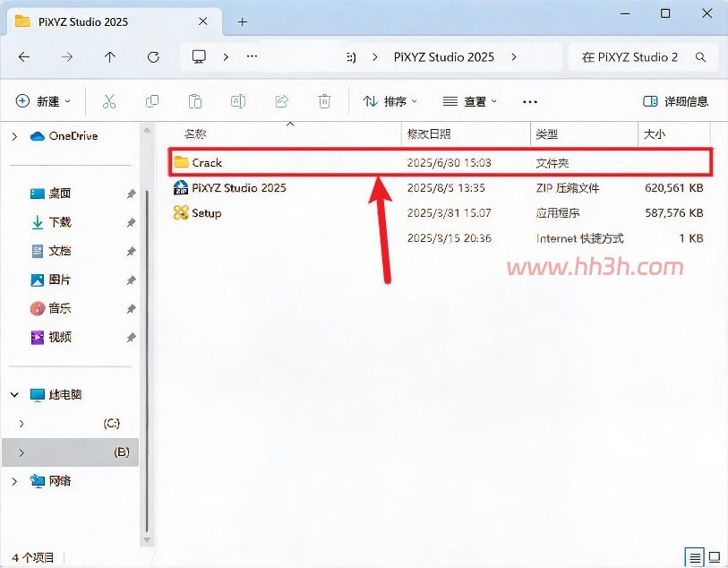Open the toolbar See more ellipsis menu
Screen dimensions: 728x568
[530, 101]
